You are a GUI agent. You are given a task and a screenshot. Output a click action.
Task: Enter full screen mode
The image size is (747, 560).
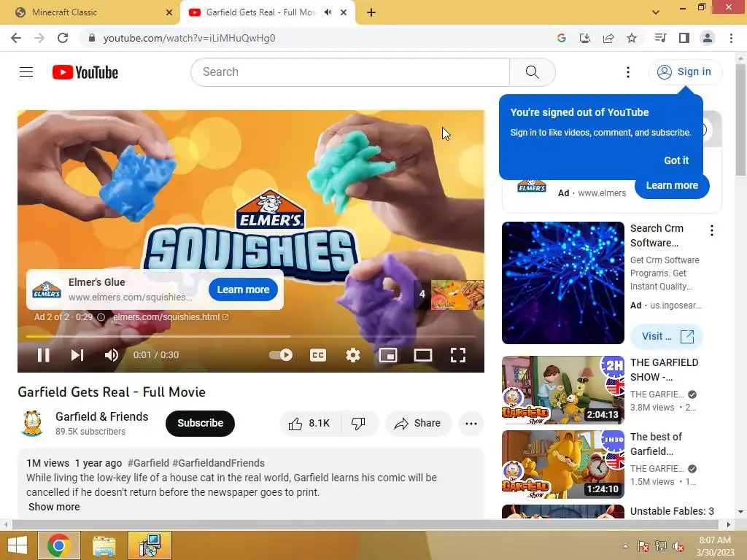pyautogui.click(x=458, y=355)
